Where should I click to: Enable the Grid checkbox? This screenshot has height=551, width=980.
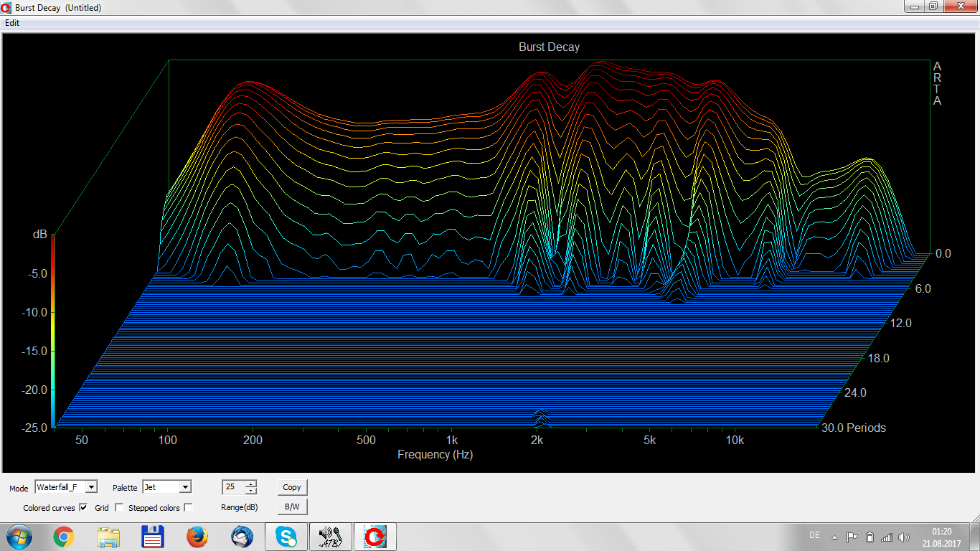coord(119,507)
